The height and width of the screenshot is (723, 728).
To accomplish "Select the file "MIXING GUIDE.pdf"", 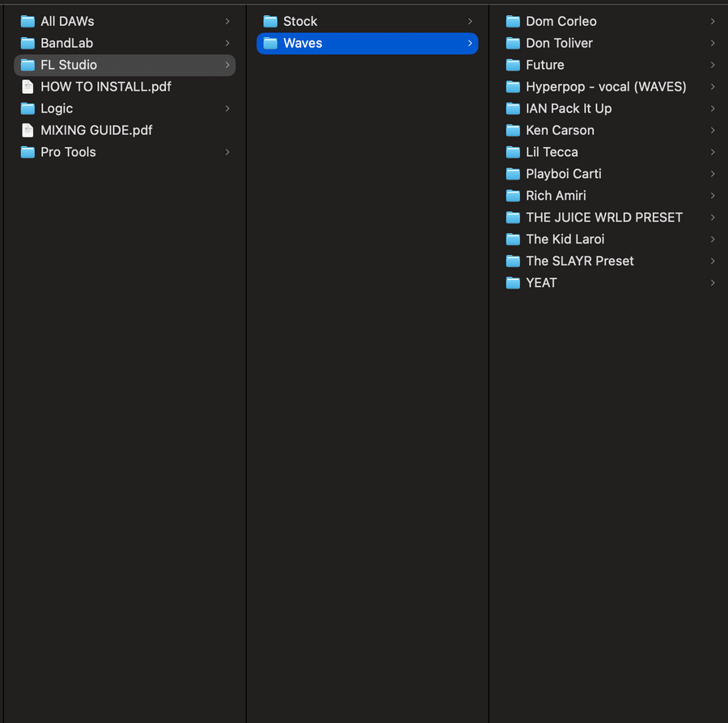I will pyautogui.click(x=96, y=130).
